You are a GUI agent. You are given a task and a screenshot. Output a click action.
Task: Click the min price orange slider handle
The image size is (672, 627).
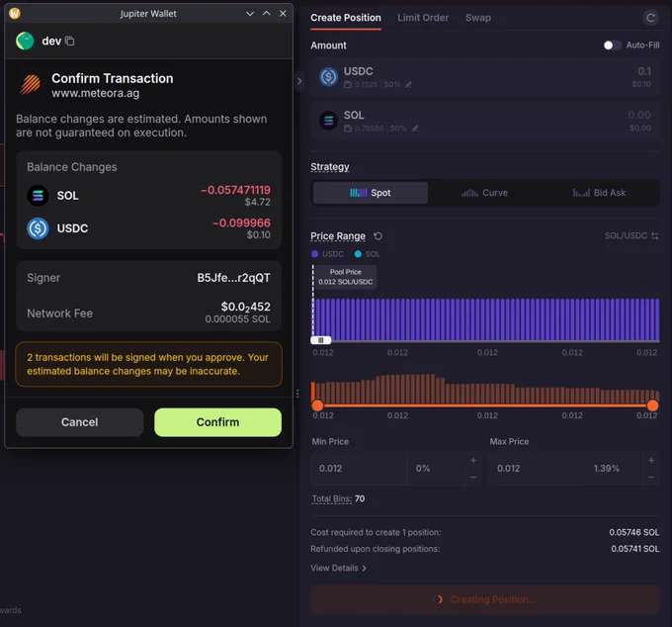tap(317, 405)
